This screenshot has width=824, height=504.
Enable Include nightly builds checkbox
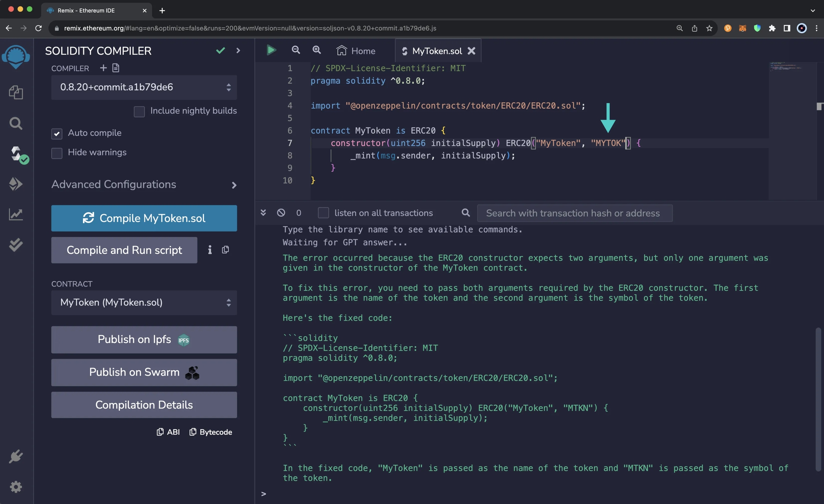(139, 111)
